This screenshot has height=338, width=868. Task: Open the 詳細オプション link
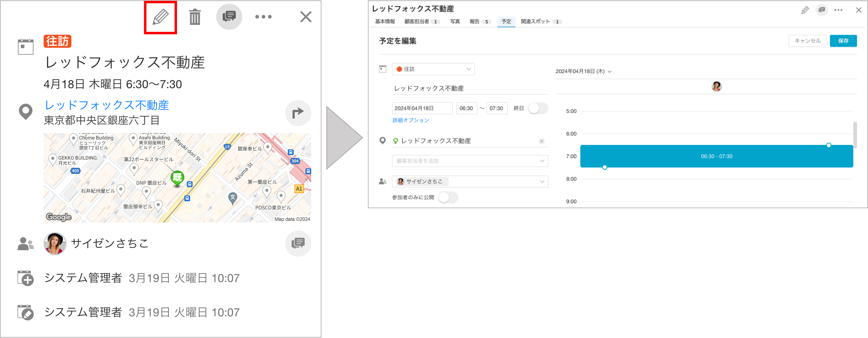tap(411, 120)
